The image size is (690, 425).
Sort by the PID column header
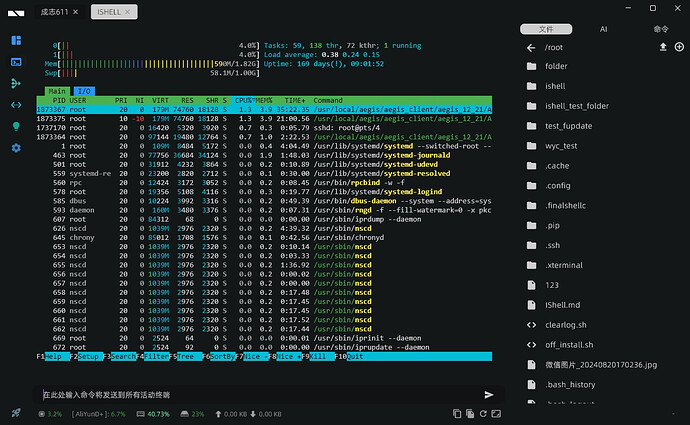click(x=59, y=100)
